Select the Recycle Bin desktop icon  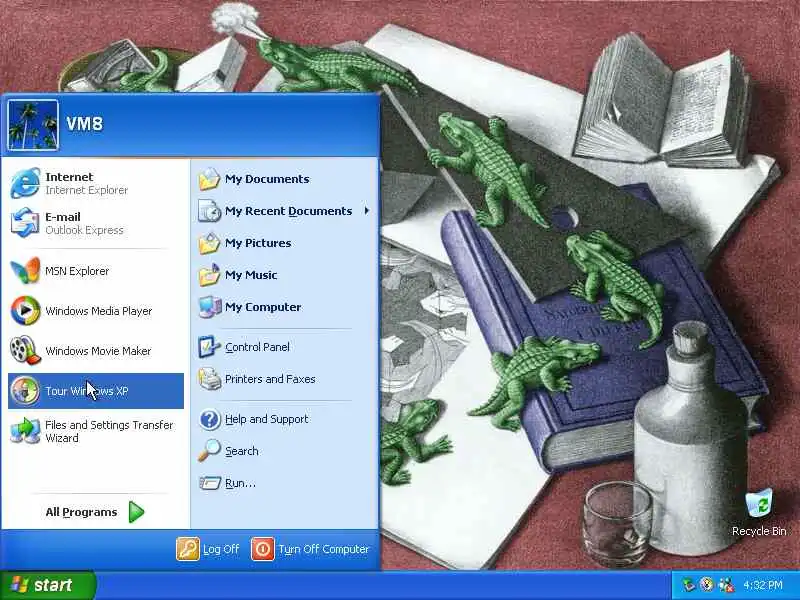759,503
